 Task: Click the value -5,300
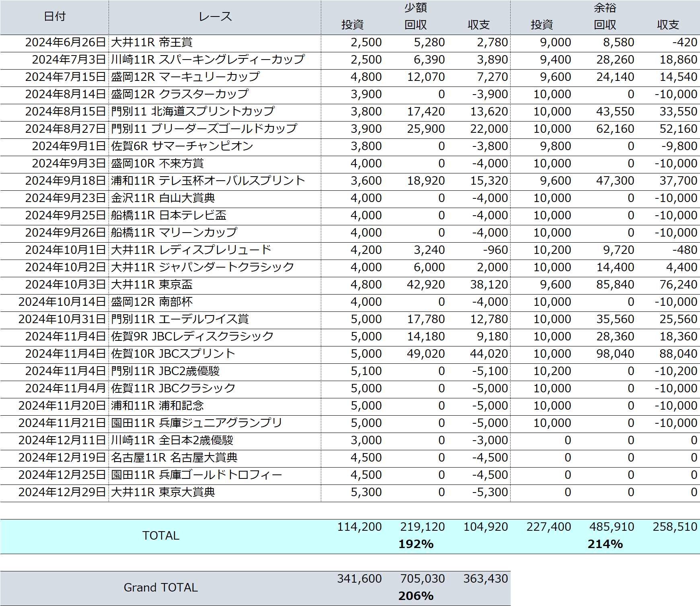490,492
